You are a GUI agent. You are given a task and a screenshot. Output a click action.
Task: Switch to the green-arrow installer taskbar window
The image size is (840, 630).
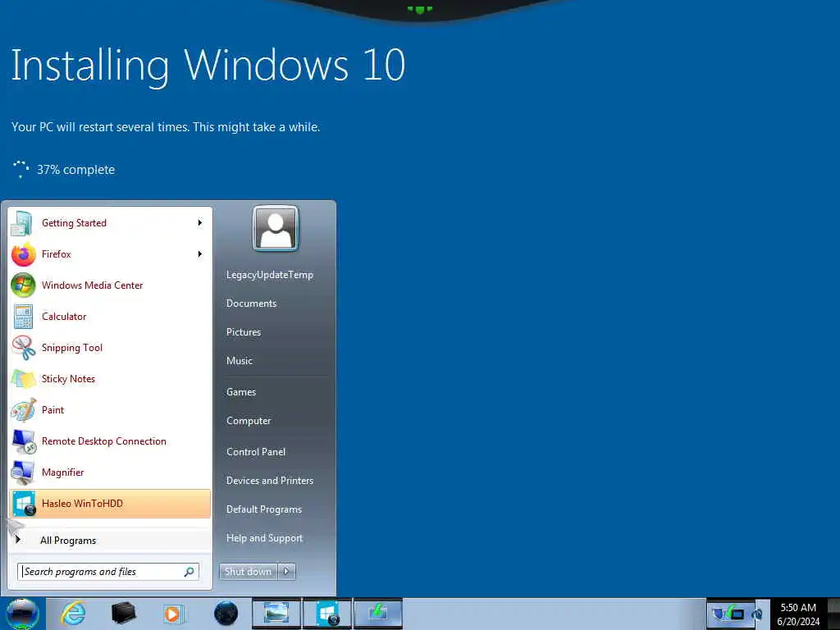point(377,614)
